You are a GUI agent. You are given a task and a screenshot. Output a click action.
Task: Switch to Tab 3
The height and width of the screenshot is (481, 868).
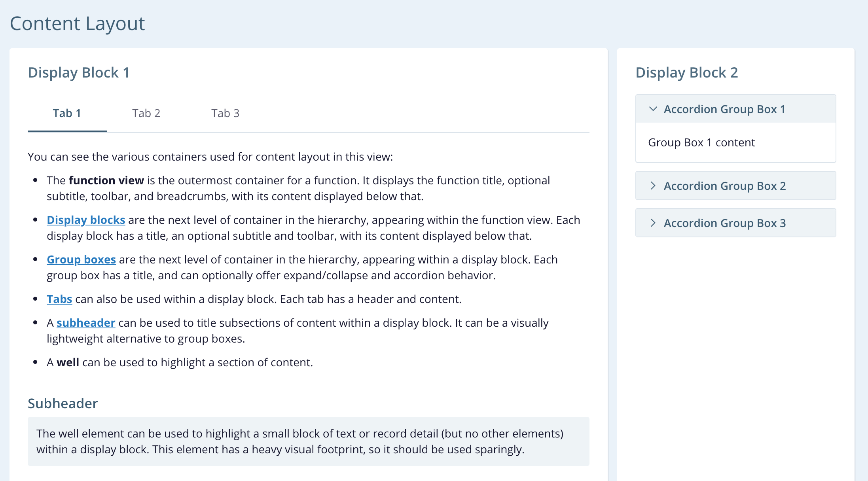(x=225, y=114)
